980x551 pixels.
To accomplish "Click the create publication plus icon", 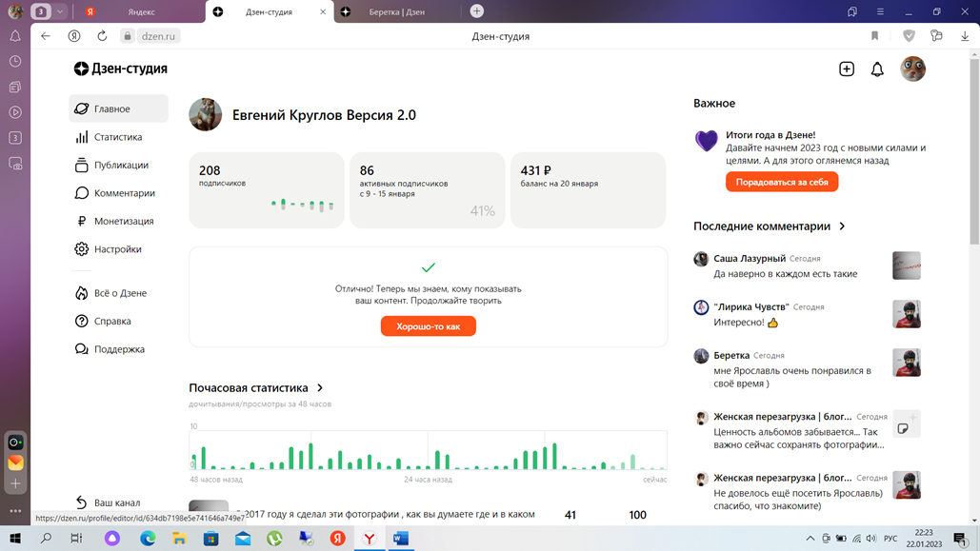I will click(x=847, y=69).
